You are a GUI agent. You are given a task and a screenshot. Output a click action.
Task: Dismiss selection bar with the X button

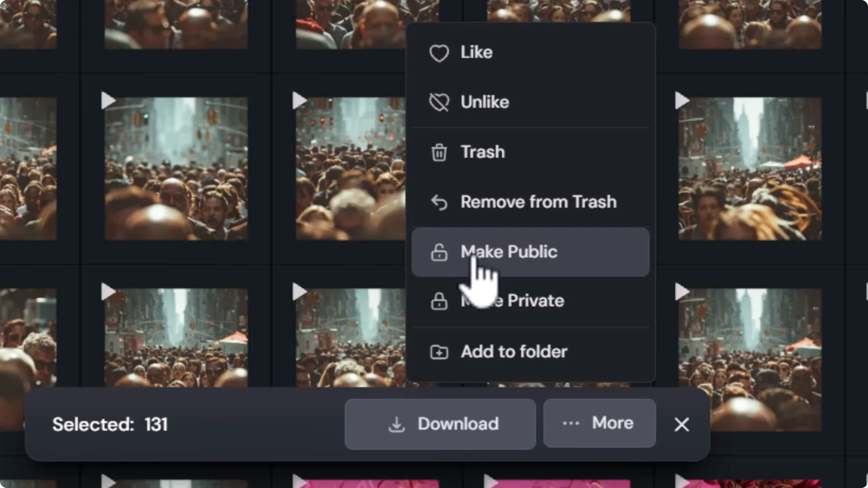pos(681,424)
